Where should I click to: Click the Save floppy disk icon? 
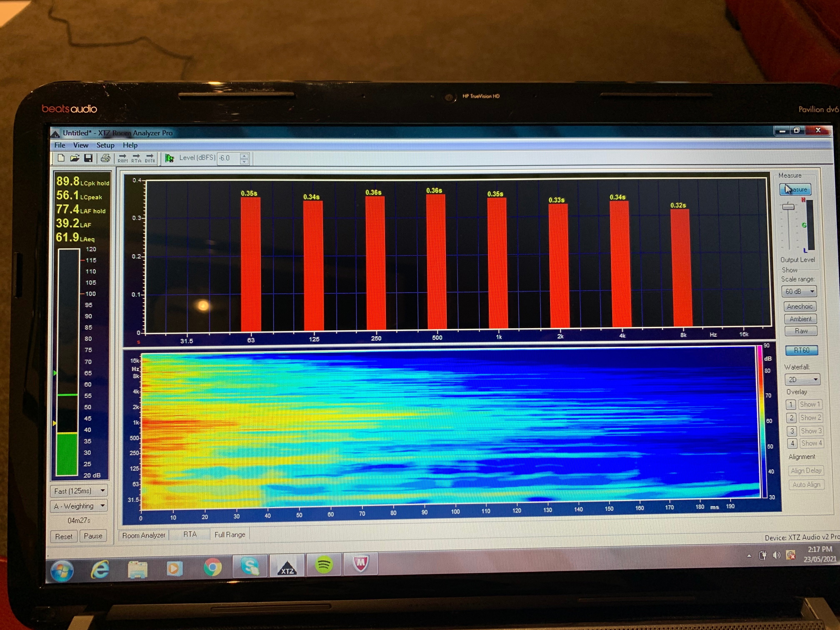[x=88, y=158]
